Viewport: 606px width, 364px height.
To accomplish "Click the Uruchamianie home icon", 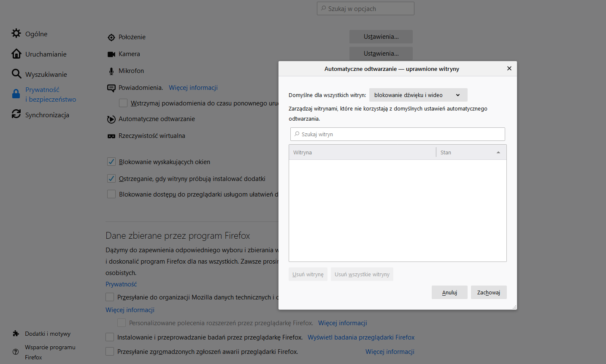I will [16, 54].
